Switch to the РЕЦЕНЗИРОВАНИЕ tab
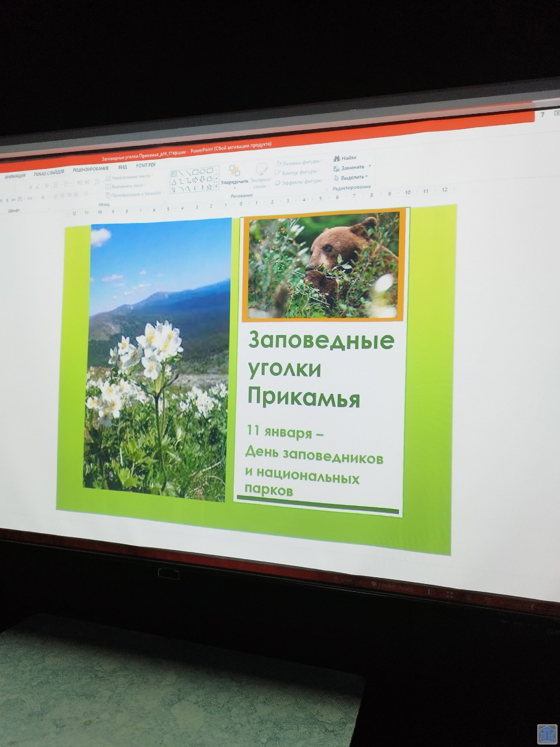 point(91,169)
